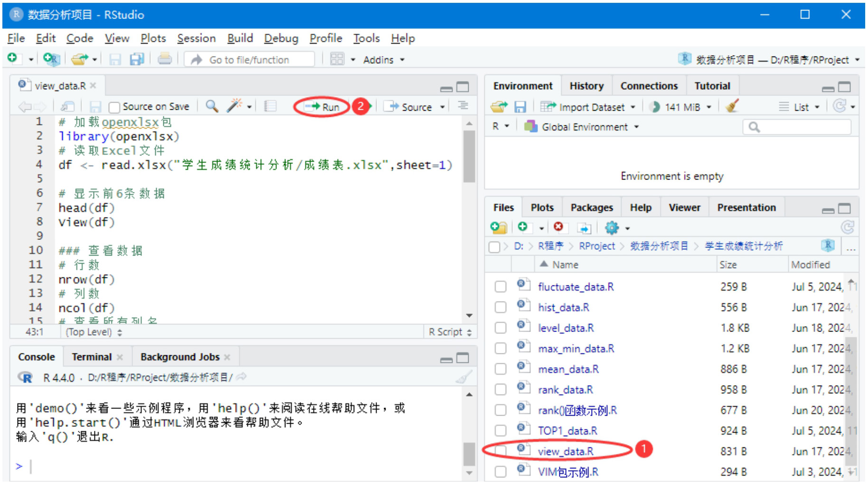Open the Addins dropdown menu
868x484 pixels.
[x=383, y=60]
